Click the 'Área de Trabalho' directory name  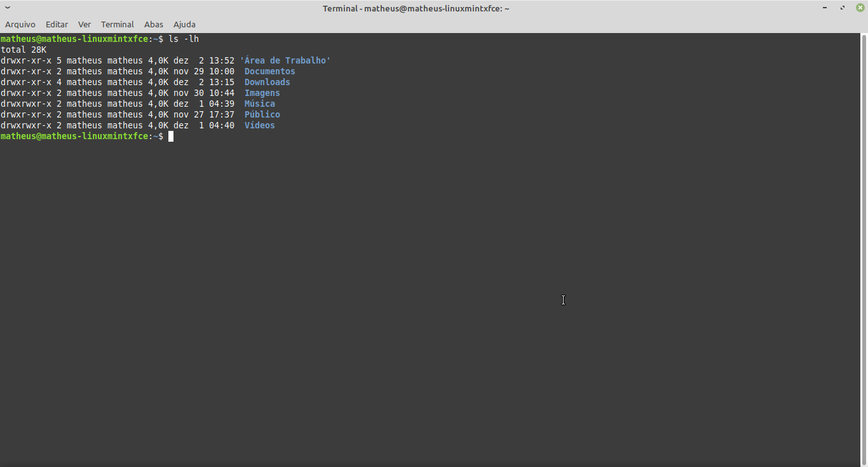pyautogui.click(x=285, y=60)
